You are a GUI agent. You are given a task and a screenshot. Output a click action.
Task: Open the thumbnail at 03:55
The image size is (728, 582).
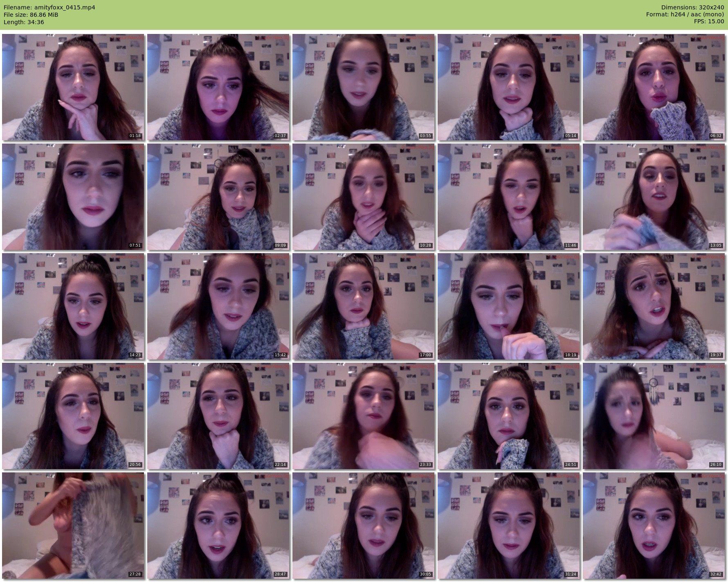363,87
